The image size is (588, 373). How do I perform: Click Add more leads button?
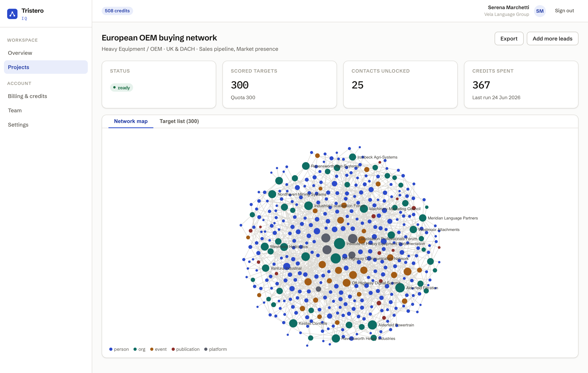tap(552, 38)
